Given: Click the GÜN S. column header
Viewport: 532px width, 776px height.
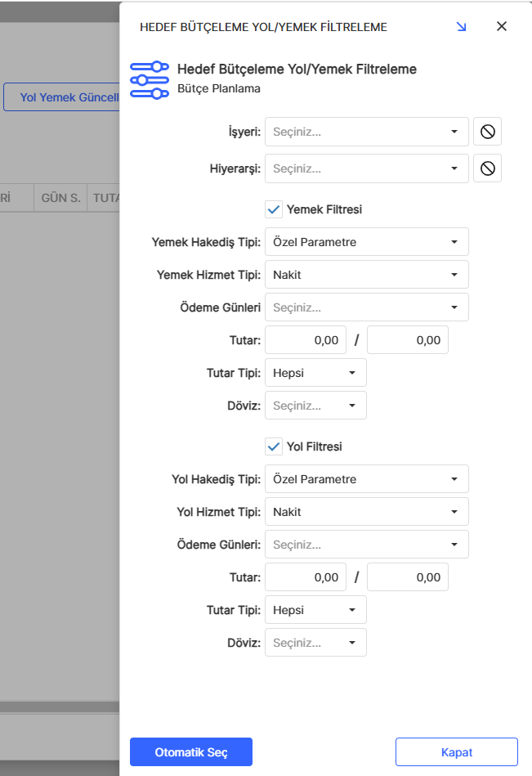Looking at the screenshot, I should (60, 198).
